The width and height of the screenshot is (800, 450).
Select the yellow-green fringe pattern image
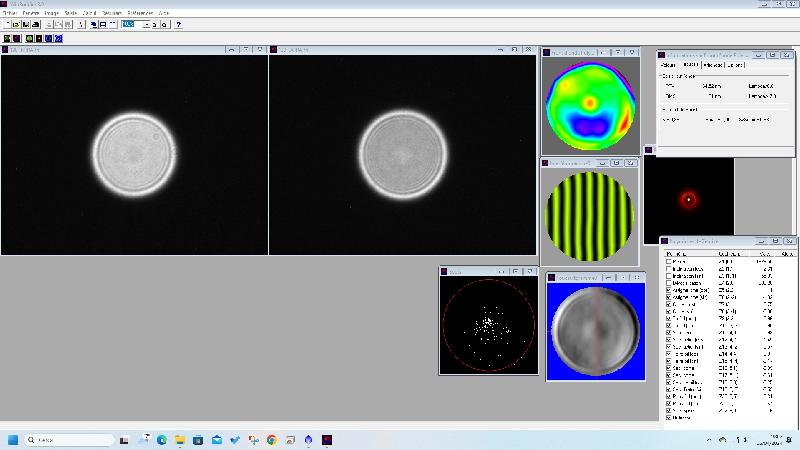[x=590, y=218]
